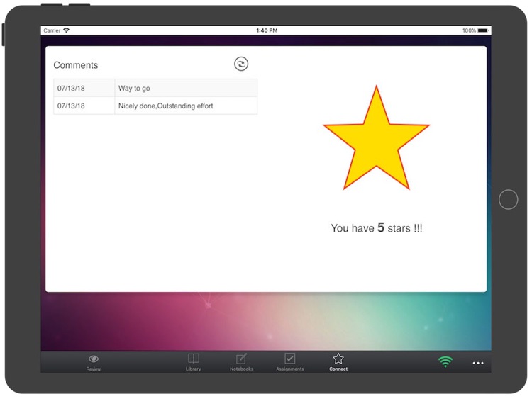Screen dimensions: 532x399
Task: Select 'Nicely done,Outstanding effort' comment
Action: [x=186, y=106]
